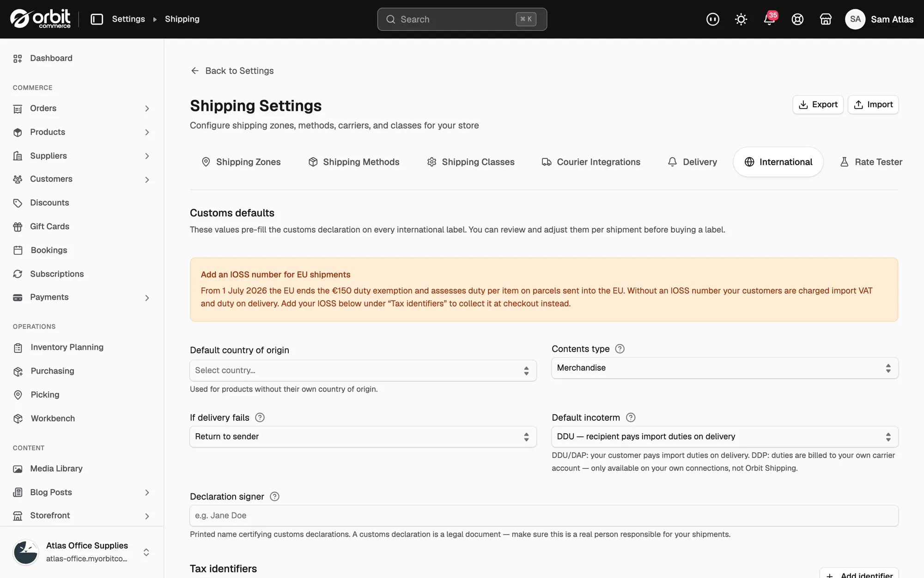Switch to Delivery tab

tap(693, 162)
